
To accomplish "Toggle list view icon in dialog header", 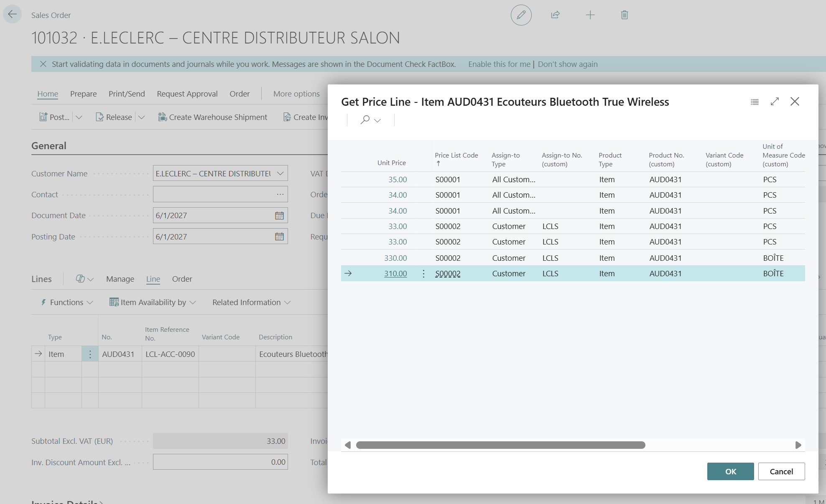I will coord(755,102).
